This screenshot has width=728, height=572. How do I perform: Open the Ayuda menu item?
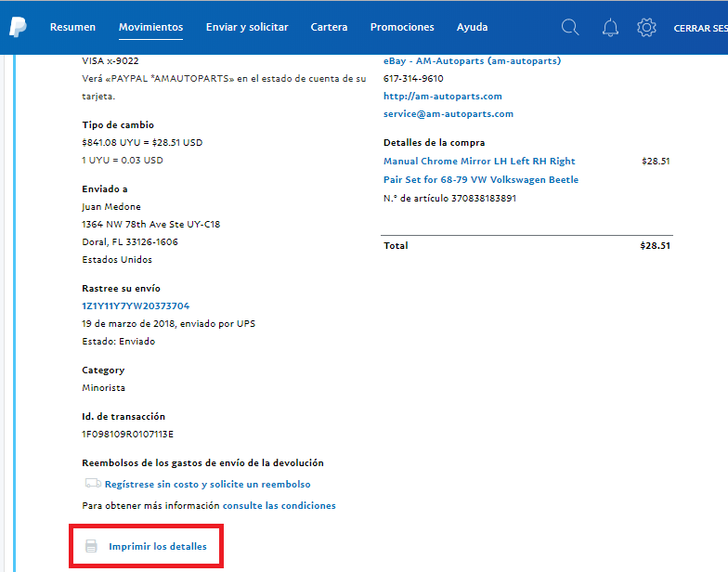[x=472, y=27]
